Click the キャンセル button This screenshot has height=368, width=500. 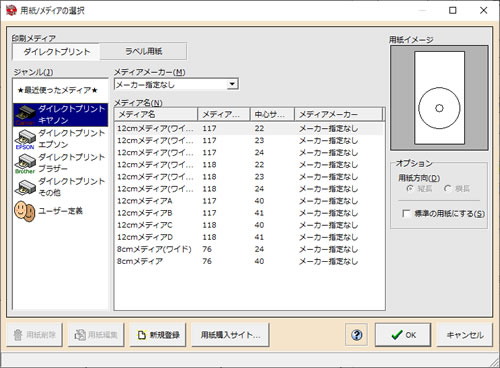tap(465, 335)
